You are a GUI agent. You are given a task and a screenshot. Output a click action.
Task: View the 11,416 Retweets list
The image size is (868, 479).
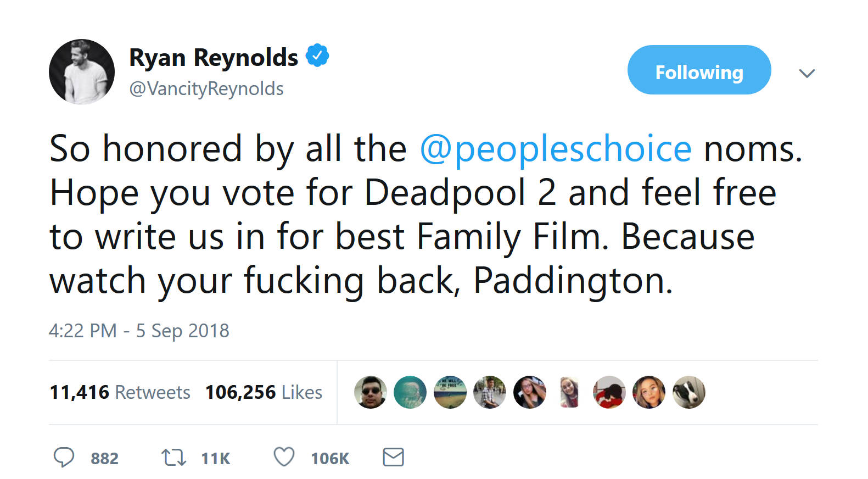[120, 392]
